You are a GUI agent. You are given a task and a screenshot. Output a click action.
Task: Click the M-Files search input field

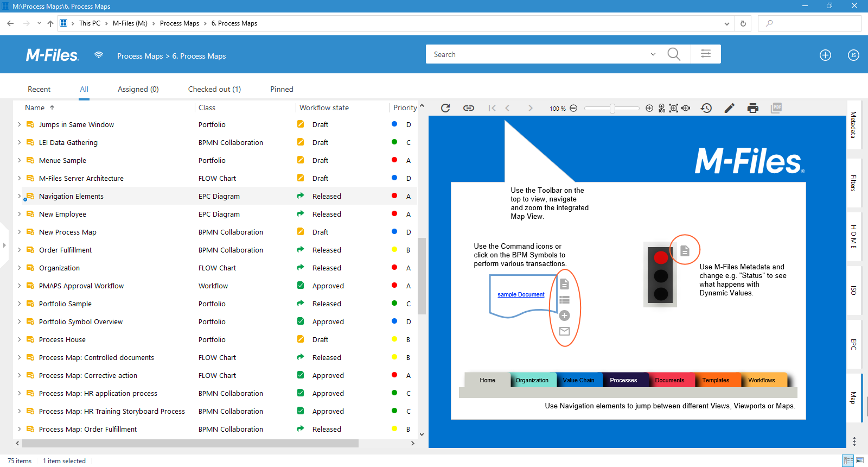click(x=537, y=54)
